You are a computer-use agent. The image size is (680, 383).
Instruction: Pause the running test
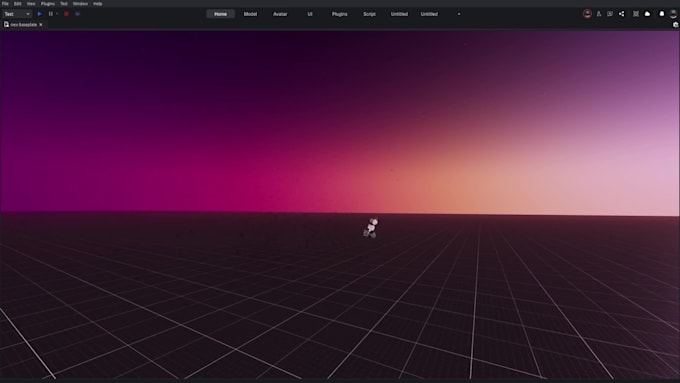point(51,14)
